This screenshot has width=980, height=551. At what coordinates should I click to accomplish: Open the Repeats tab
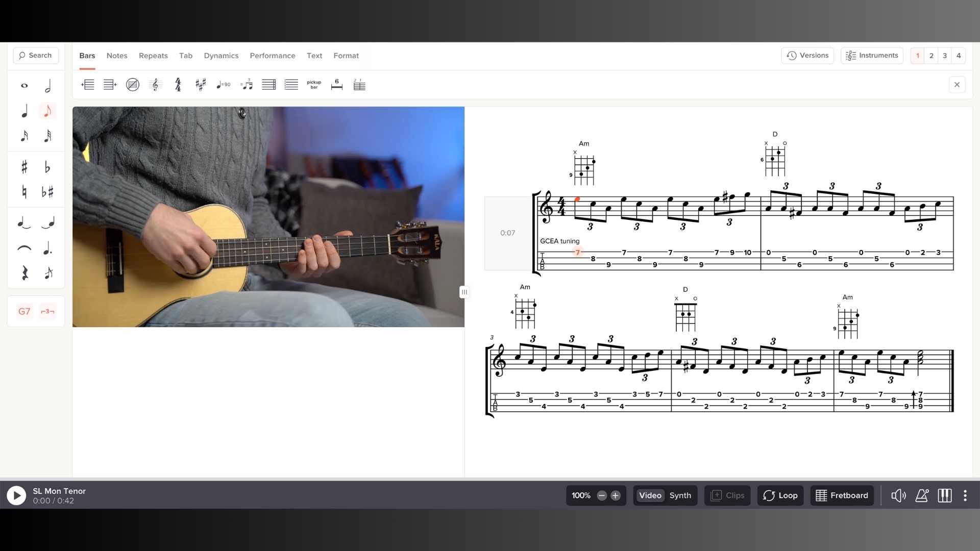click(x=153, y=56)
